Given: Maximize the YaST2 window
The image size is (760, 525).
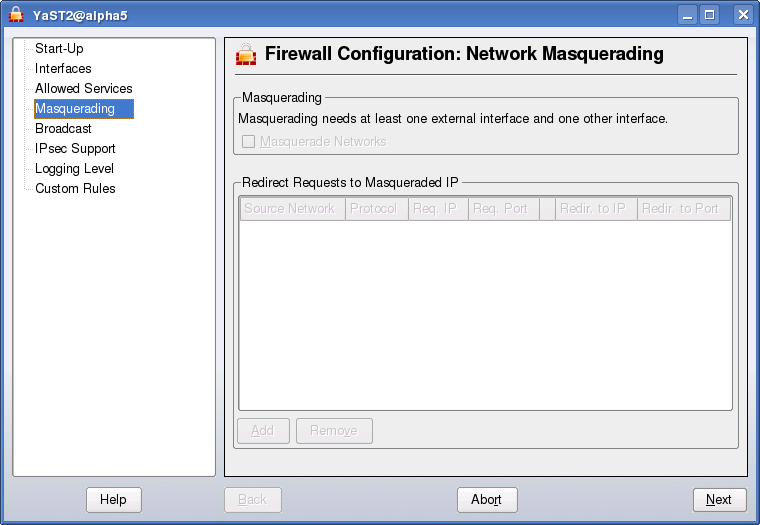Looking at the screenshot, I should click(710, 15).
